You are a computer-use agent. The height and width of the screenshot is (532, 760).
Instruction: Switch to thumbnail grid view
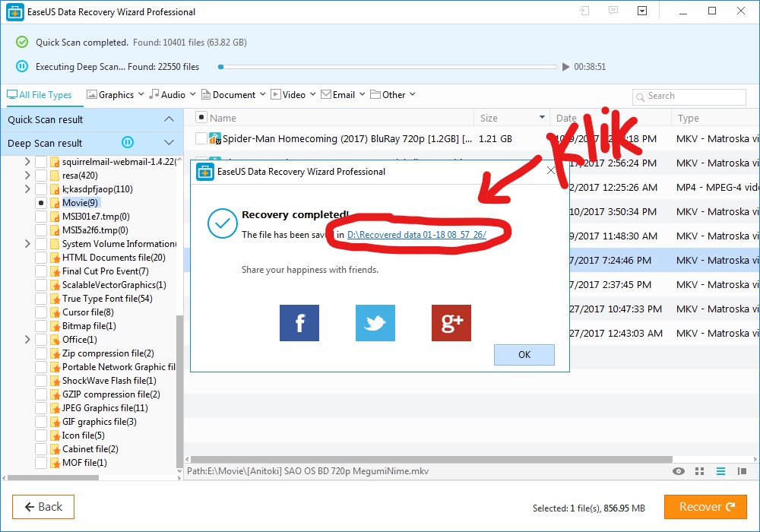[699, 471]
